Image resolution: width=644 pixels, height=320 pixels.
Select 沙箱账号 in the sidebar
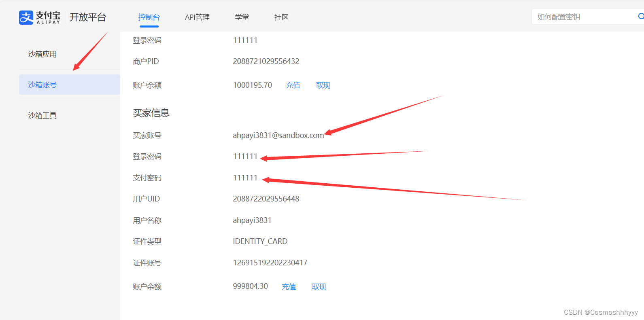pos(70,85)
